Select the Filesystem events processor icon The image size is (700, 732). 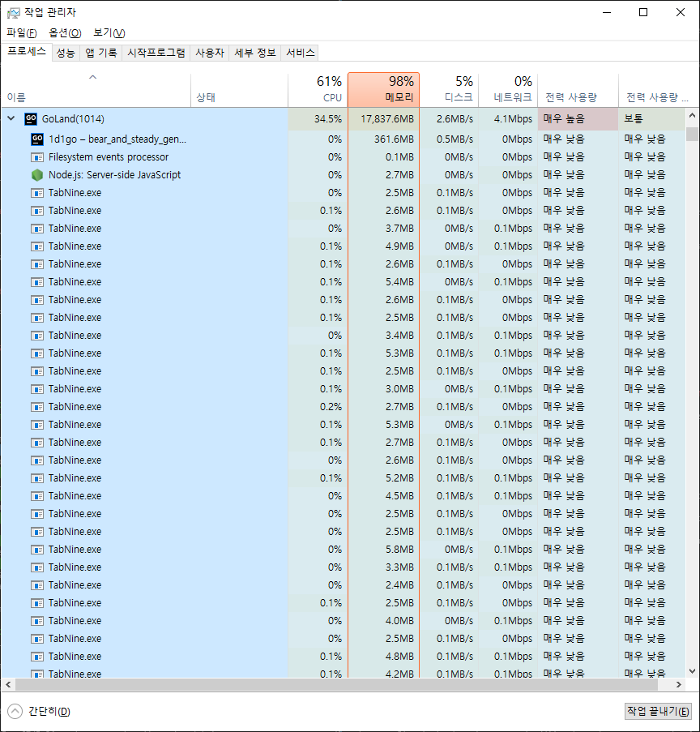[37, 156]
